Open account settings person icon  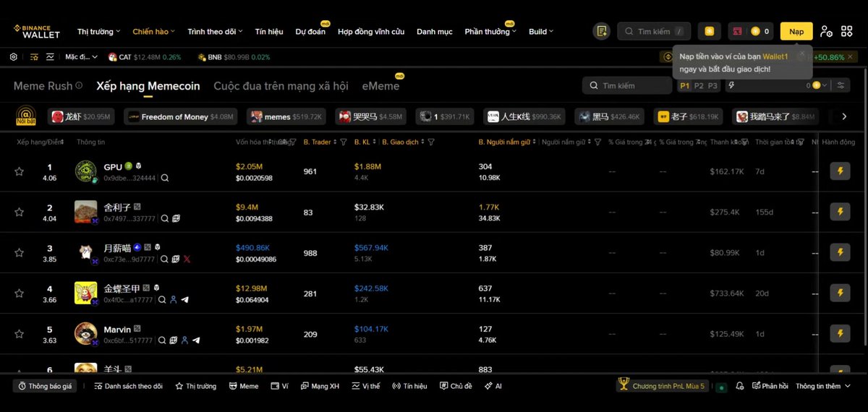click(x=826, y=31)
